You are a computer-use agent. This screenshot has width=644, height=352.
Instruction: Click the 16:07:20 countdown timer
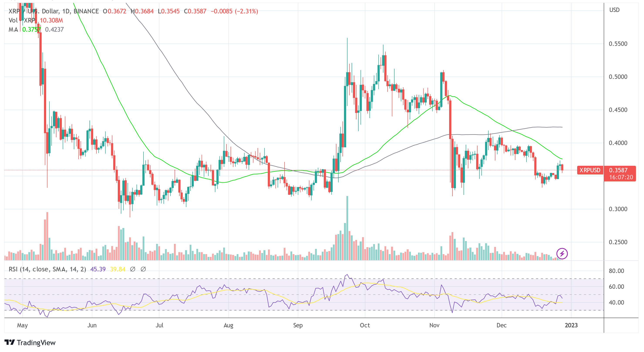pos(621,177)
